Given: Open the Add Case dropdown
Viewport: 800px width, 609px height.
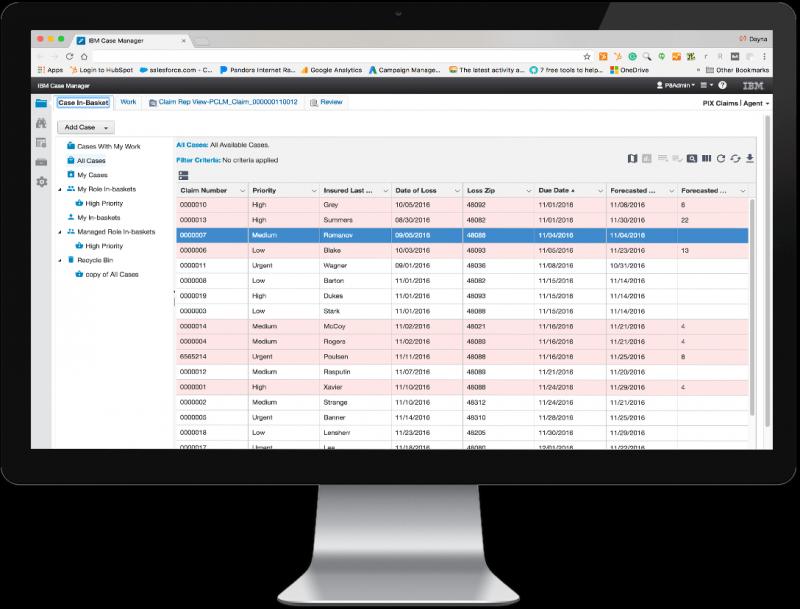Looking at the screenshot, I should [x=86, y=127].
